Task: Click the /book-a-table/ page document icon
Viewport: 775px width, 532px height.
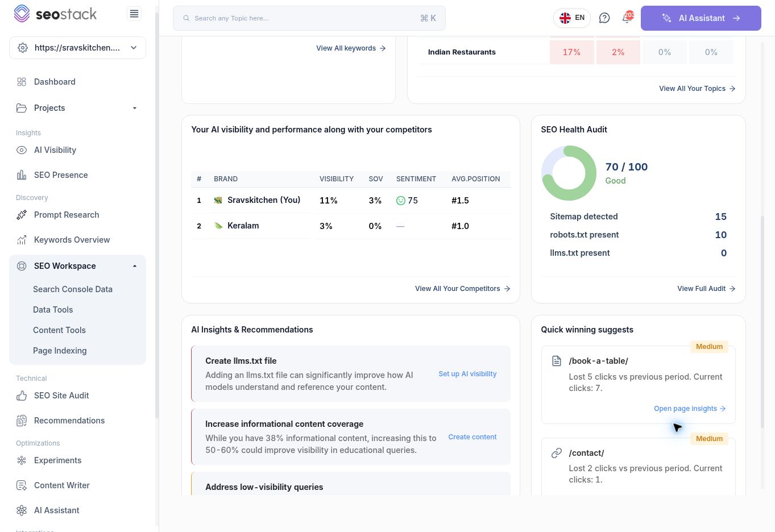Action: click(557, 361)
